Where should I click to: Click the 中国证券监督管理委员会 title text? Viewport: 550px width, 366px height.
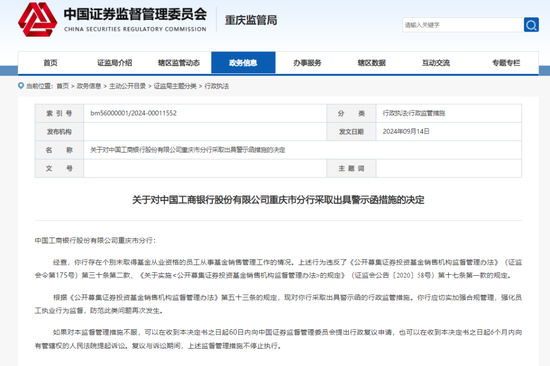[135, 14]
